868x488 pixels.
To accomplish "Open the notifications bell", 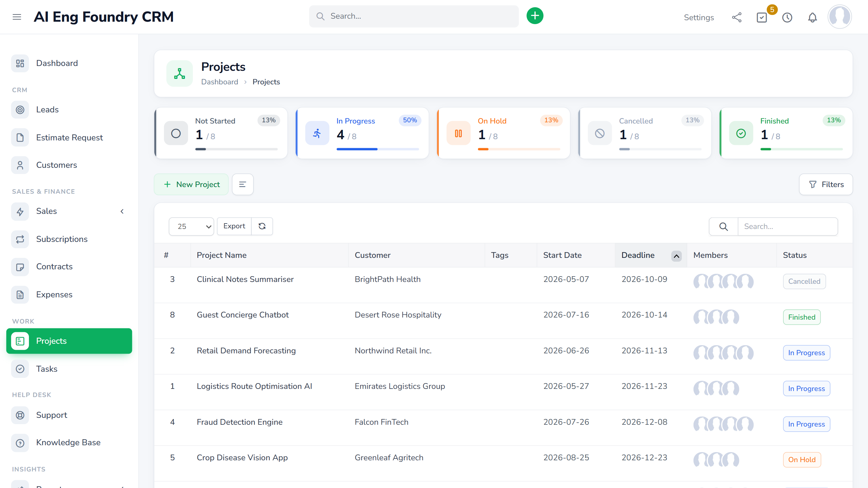I will [813, 17].
